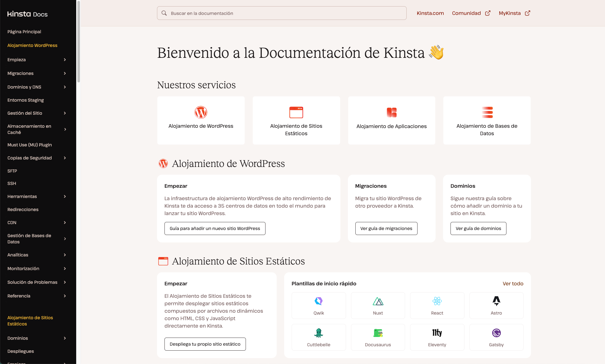
Task: Open the Guía para añadir un nuevo sitio WordPress
Action: click(x=215, y=228)
